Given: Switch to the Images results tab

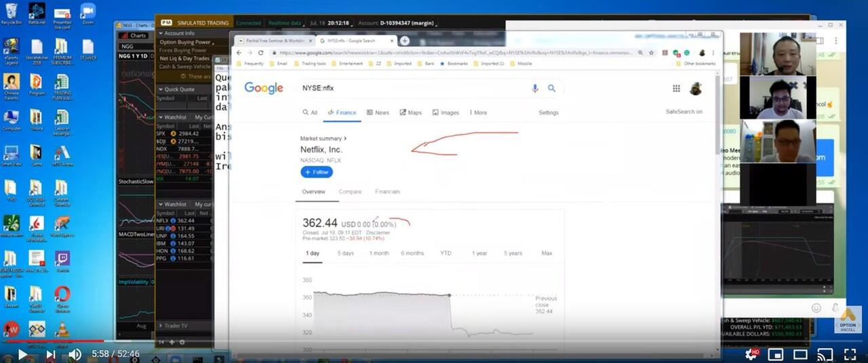Looking at the screenshot, I should [x=445, y=112].
